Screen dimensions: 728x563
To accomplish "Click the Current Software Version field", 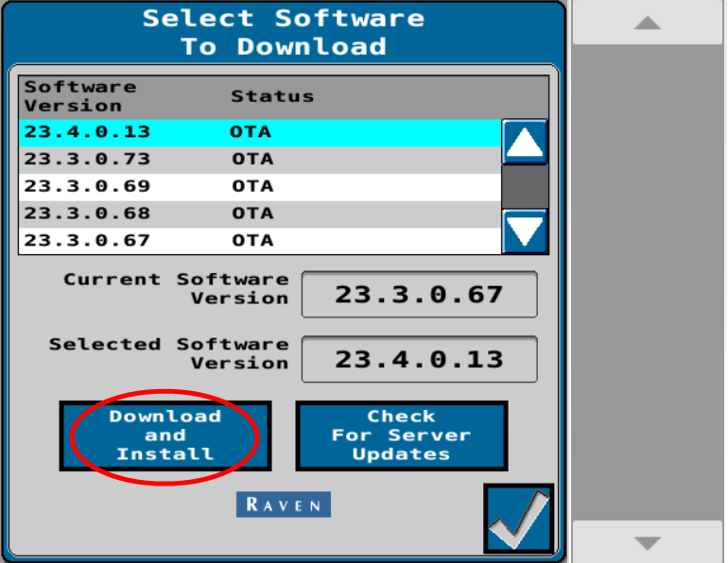I will click(420, 295).
